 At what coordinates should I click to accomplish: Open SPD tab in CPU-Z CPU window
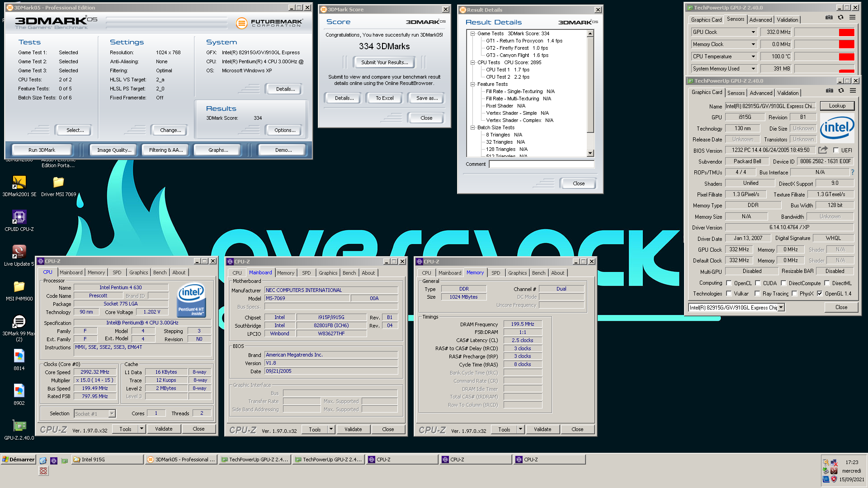coord(117,272)
